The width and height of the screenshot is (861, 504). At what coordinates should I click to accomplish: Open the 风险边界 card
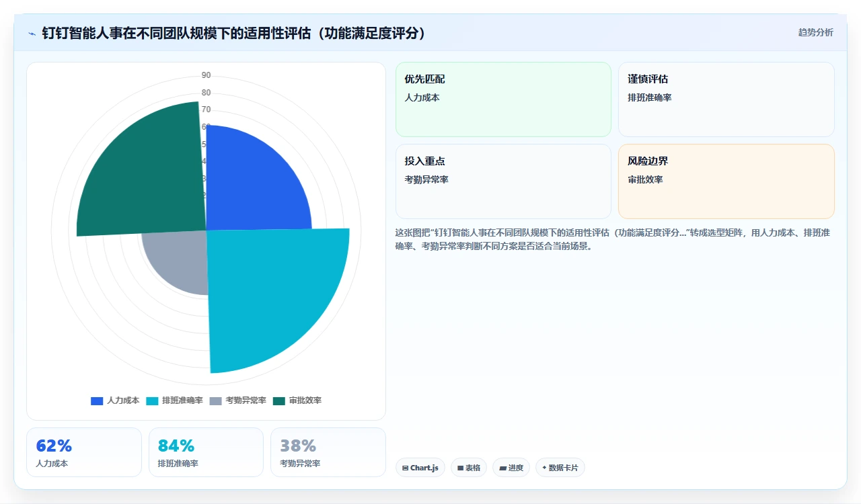726,181
